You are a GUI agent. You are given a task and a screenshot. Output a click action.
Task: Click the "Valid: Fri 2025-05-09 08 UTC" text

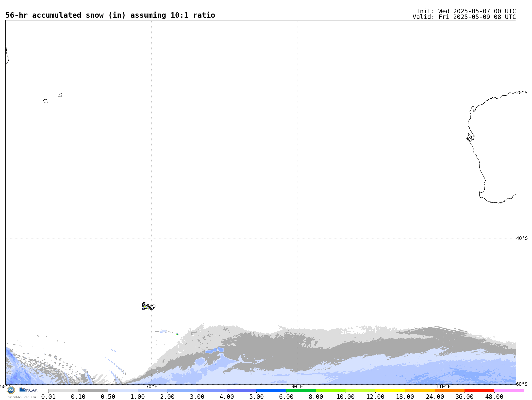tap(464, 17)
